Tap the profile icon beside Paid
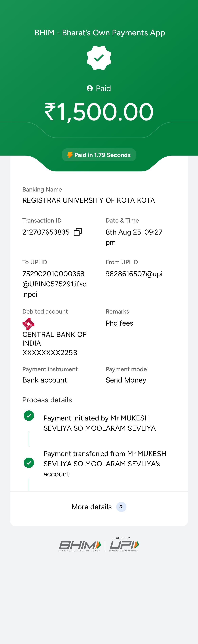 point(90,88)
